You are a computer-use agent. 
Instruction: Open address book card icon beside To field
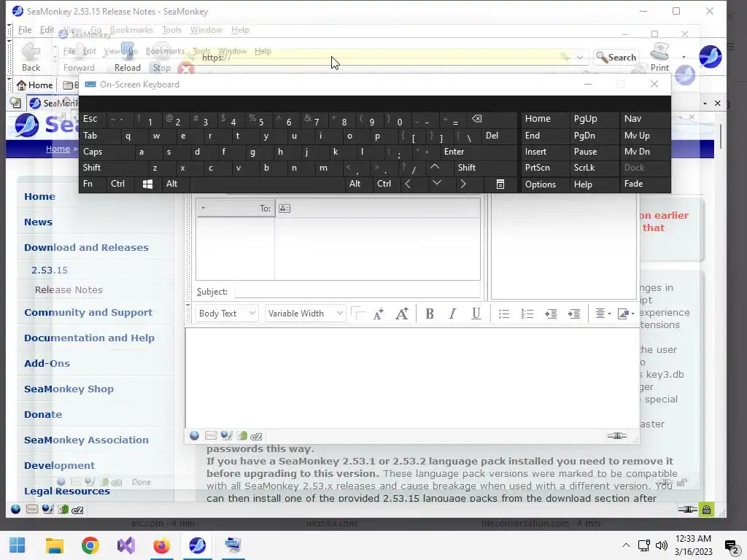point(285,209)
